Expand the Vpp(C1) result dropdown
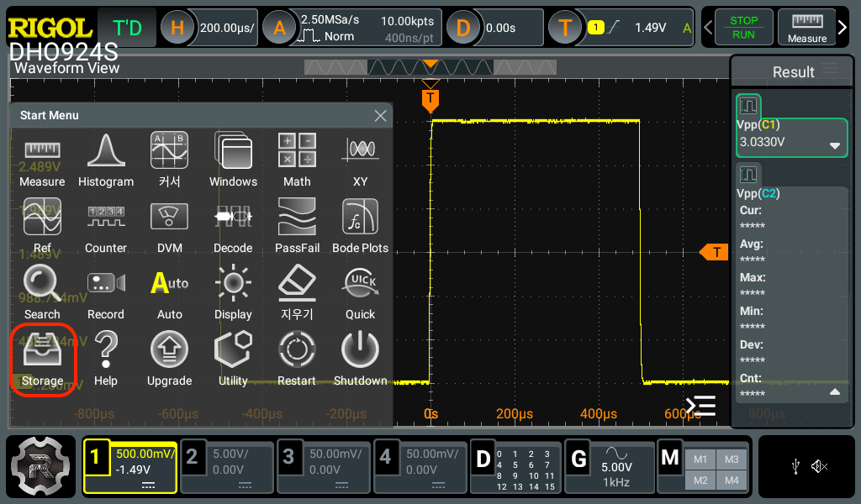The image size is (861, 504). pos(835,144)
